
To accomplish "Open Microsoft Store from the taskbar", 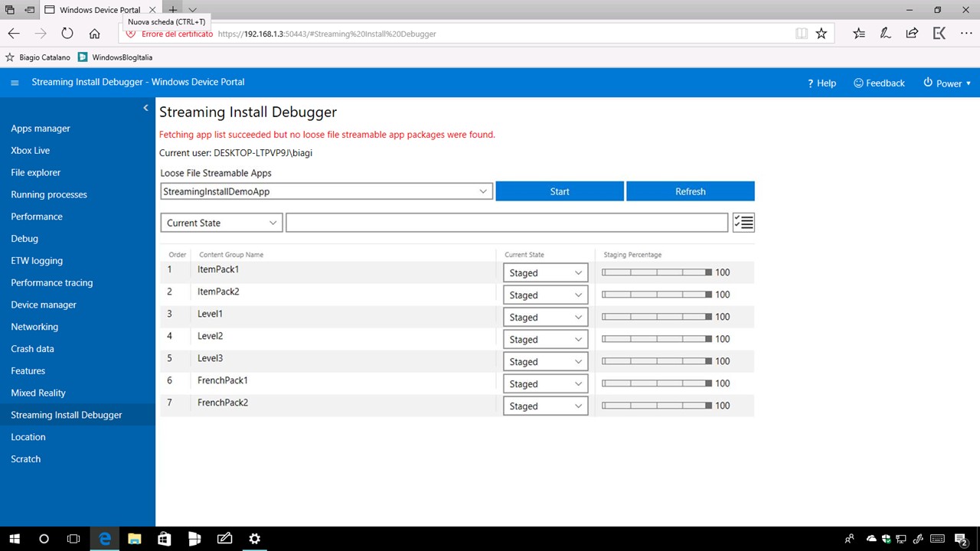I will tap(164, 539).
